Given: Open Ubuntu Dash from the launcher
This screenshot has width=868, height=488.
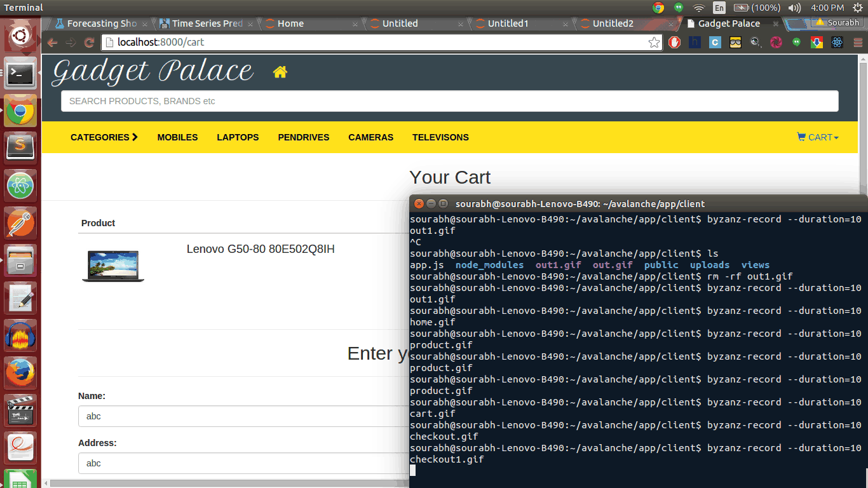Looking at the screenshot, I should pyautogui.click(x=20, y=37).
